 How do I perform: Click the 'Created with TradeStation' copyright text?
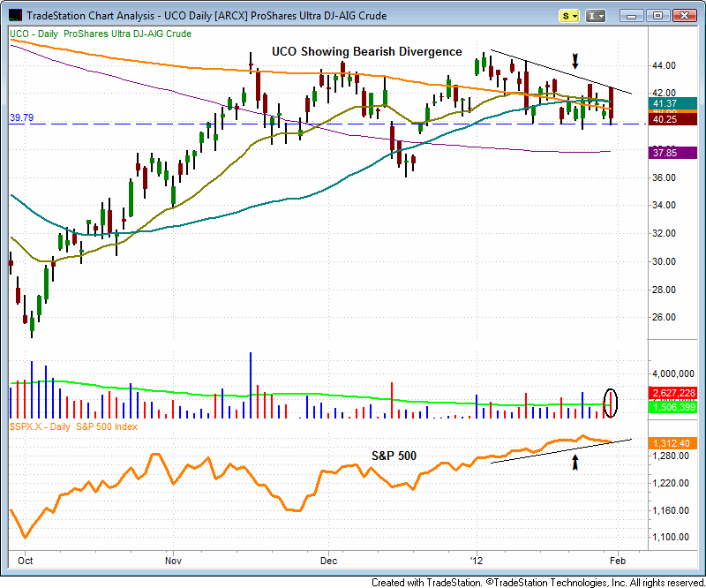point(537,582)
